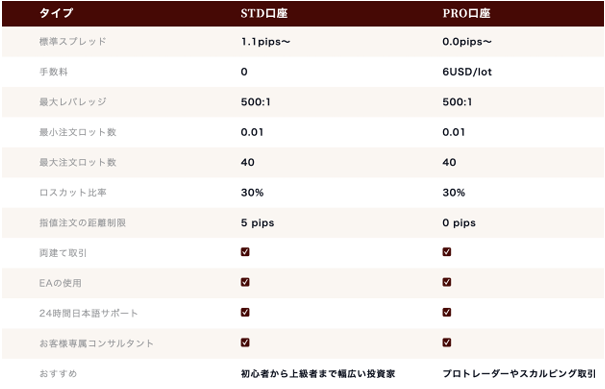Click PRO account 両建て取引 checkmark
Screen dimensions: 605x389
tap(447, 252)
